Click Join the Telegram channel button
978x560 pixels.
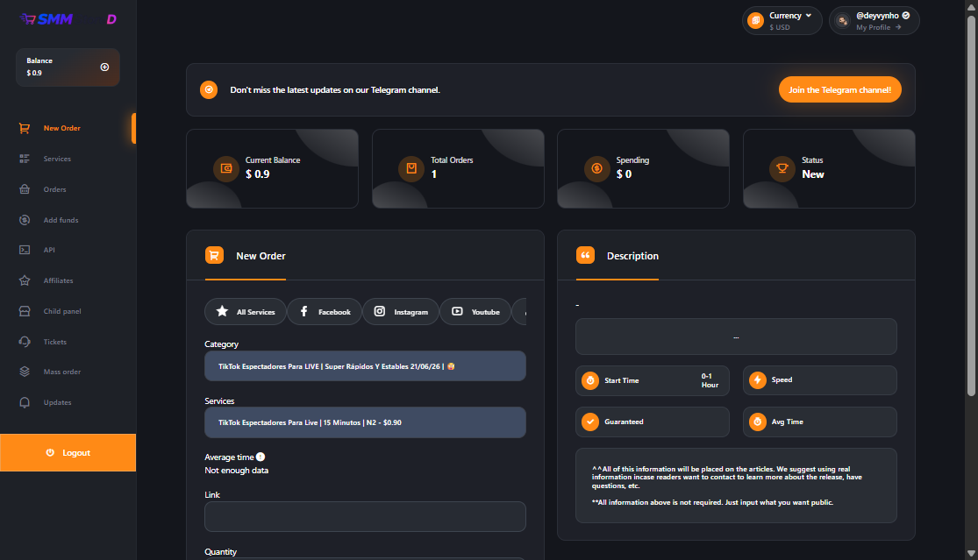click(x=839, y=89)
